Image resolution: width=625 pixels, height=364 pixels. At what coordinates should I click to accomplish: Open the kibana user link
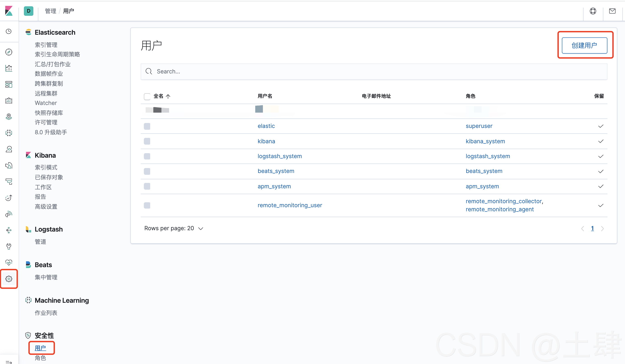click(266, 141)
